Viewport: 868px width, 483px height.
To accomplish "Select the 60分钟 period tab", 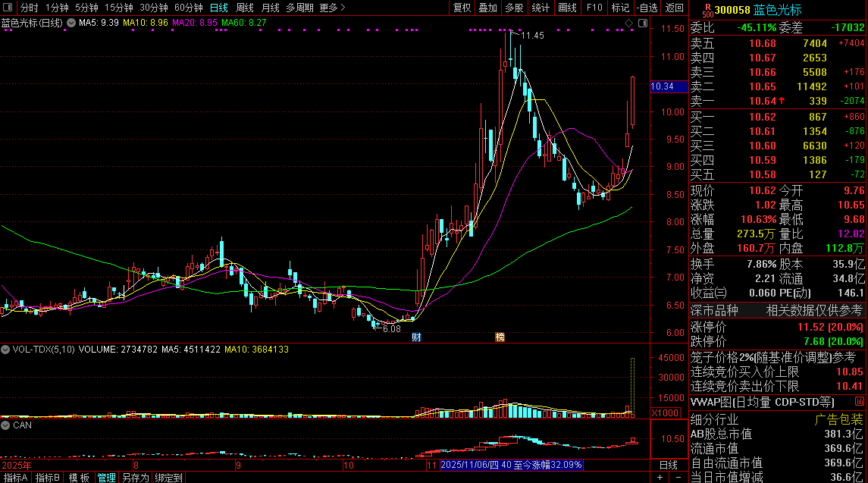I will coord(189,8).
